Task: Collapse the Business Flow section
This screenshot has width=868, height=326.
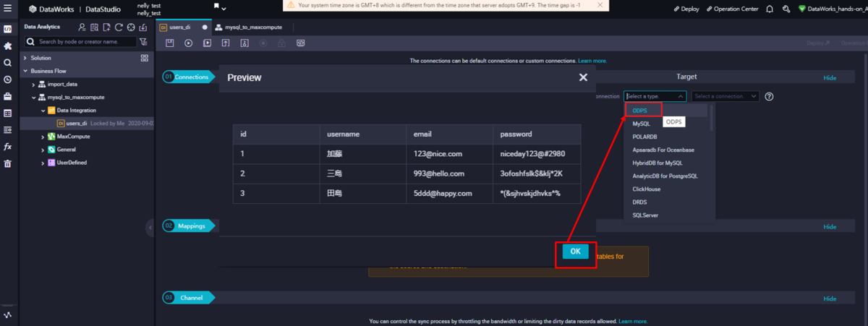Action: (x=25, y=71)
